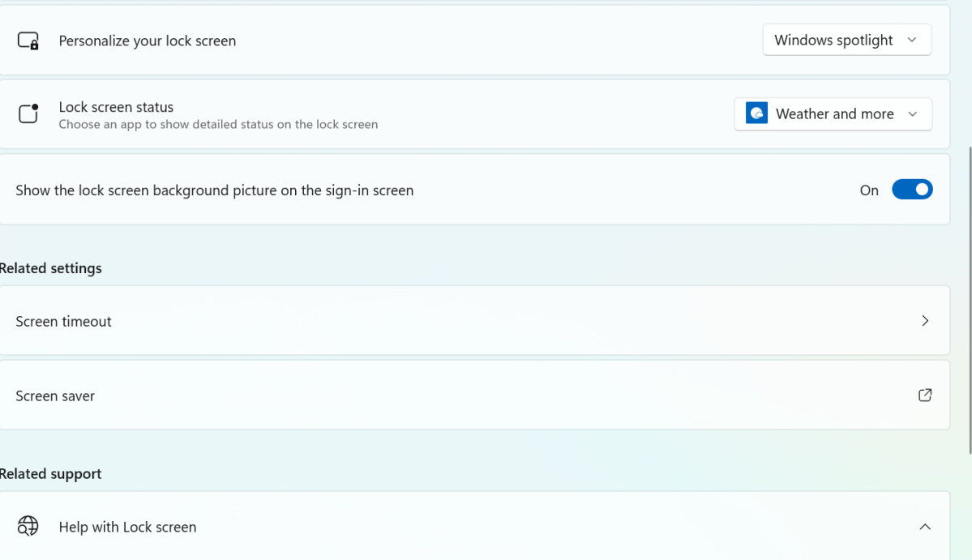
Task: Click the right-arrow chevron on Screen timeout
Action: pos(925,321)
